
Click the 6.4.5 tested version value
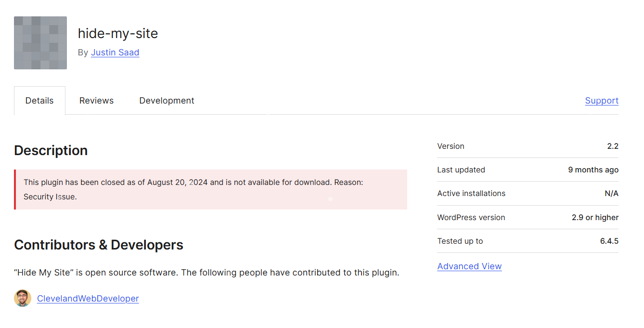click(609, 241)
